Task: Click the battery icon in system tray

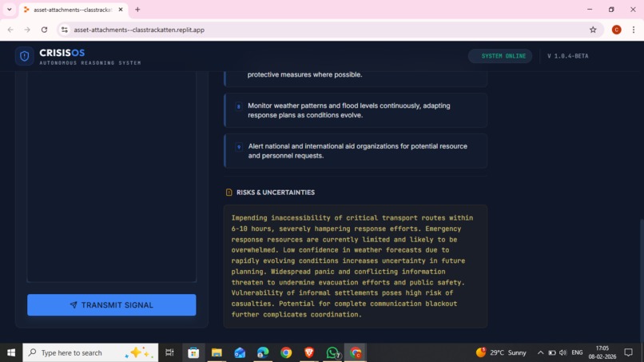Action: 552,352
